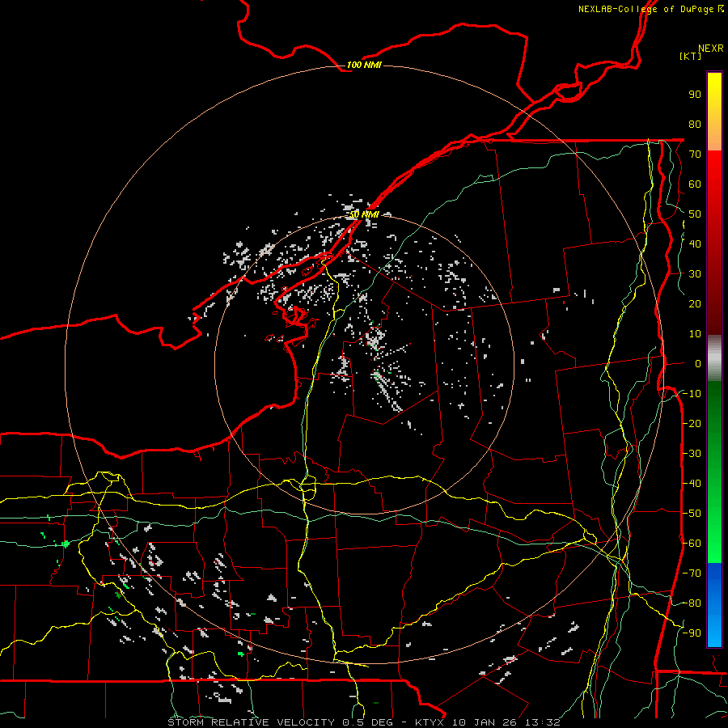This screenshot has width=728, height=728.
Task: Click the 100 NMI range ring label
Action: [x=364, y=65]
